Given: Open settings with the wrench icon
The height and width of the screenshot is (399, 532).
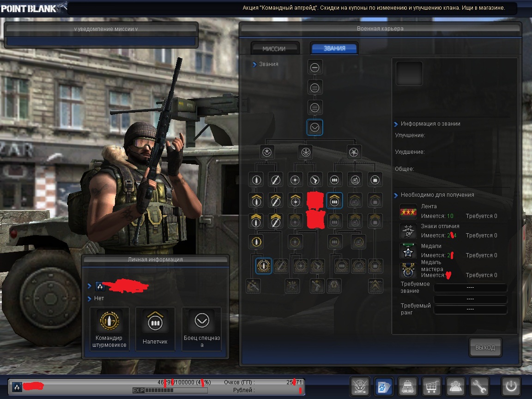Looking at the screenshot, I should click(480, 386).
